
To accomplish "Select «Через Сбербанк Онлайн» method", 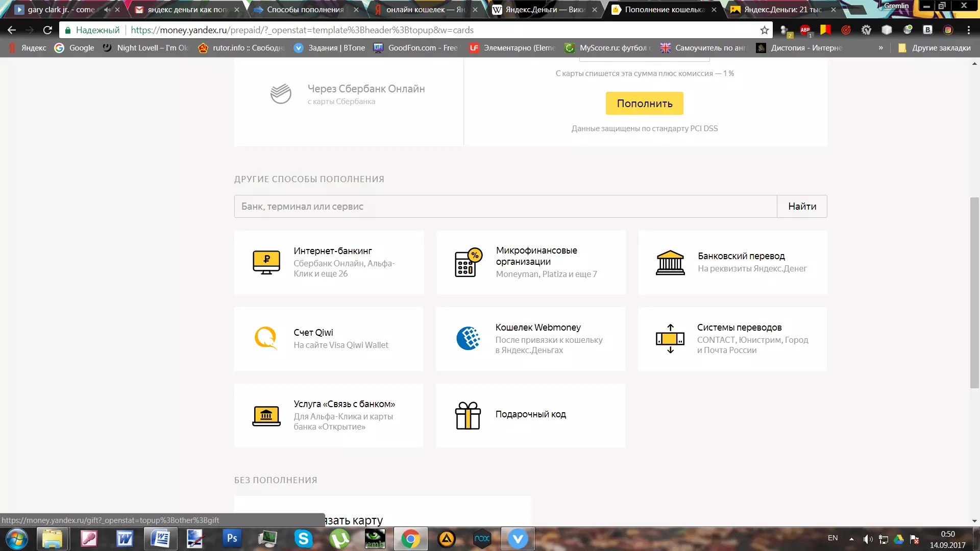I will [349, 94].
